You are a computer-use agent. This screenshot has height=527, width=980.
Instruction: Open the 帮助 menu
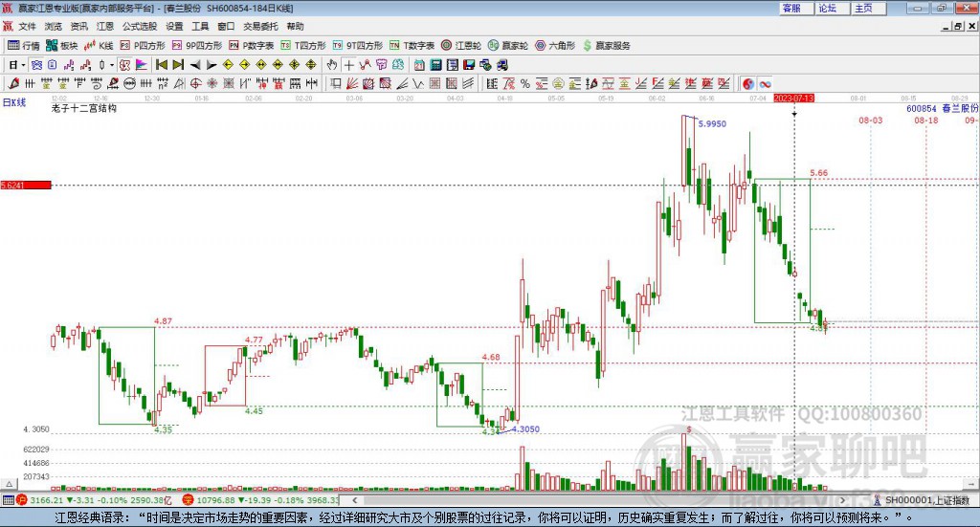click(x=295, y=26)
